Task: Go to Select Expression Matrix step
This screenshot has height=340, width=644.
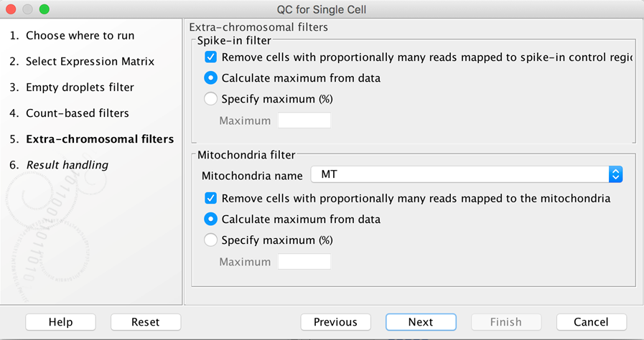Action: coord(90,62)
